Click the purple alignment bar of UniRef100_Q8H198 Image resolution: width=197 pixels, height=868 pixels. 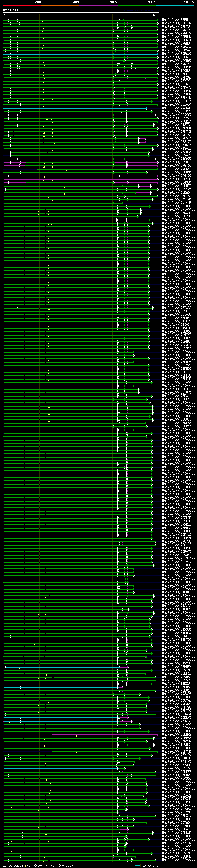click(x=81, y=179)
